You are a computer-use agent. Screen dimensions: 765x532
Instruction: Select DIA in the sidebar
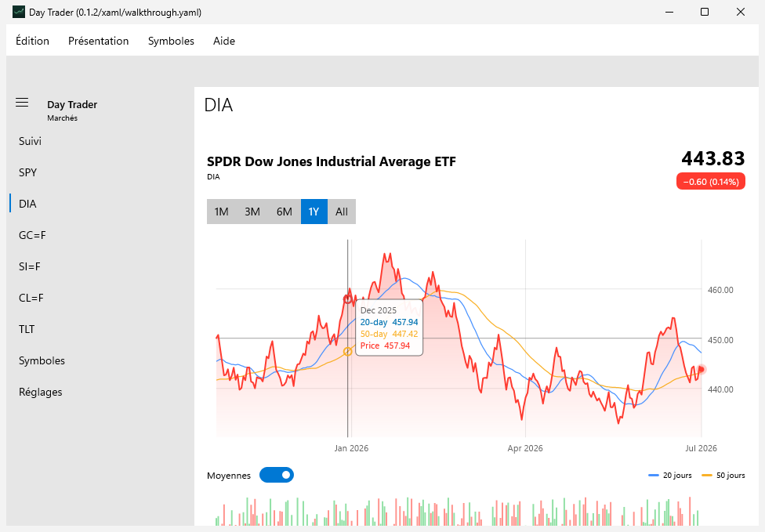[100, 204]
